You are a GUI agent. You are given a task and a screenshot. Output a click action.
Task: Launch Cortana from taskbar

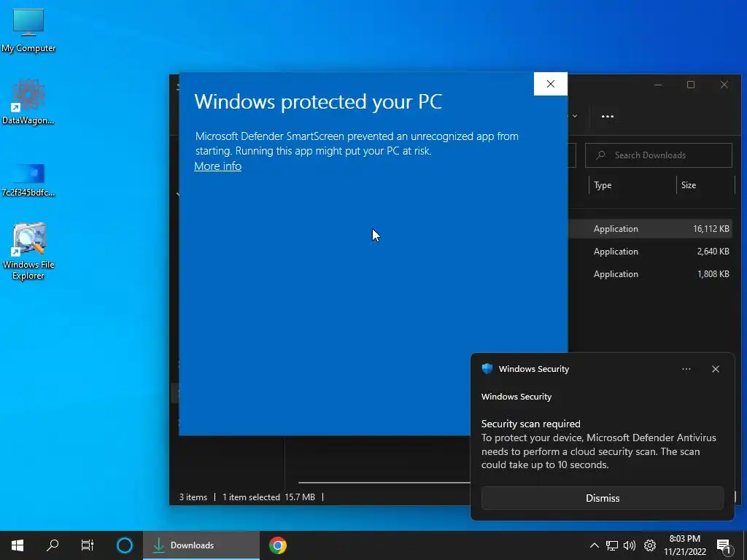coord(124,545)
